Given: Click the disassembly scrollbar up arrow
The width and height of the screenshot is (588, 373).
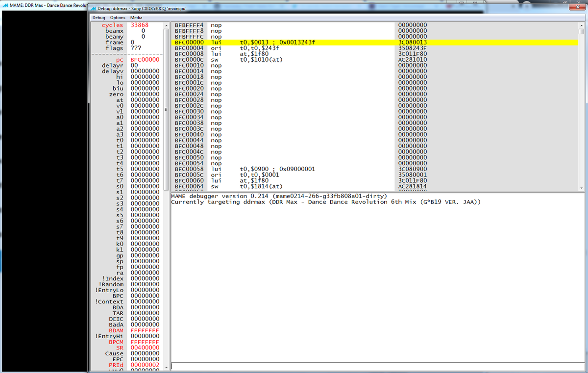Looking at the screenshot, I should pos(581,25).
